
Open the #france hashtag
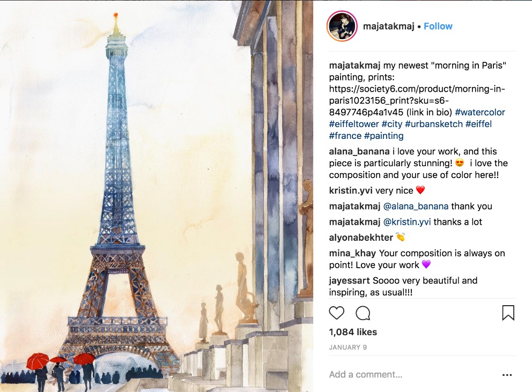click(345, 136)
